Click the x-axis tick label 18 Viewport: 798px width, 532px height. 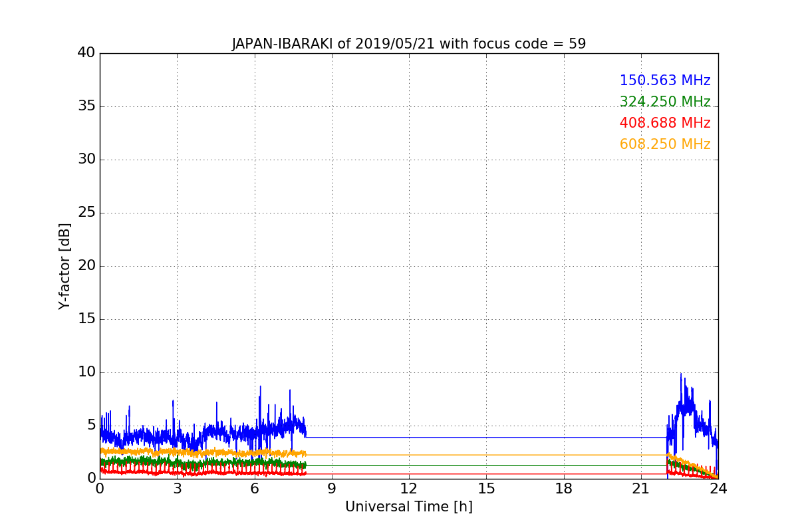pyautogui.click(x=564, y=488)
